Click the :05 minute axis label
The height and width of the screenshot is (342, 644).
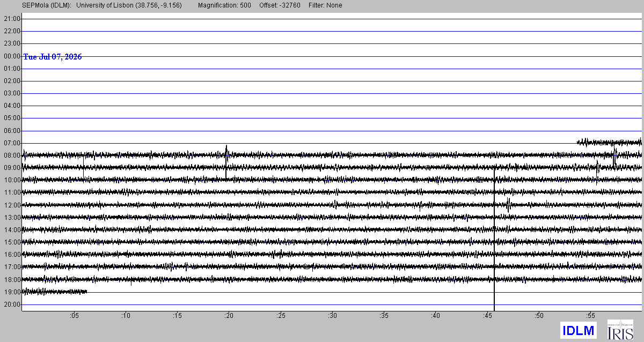point(74,315)
